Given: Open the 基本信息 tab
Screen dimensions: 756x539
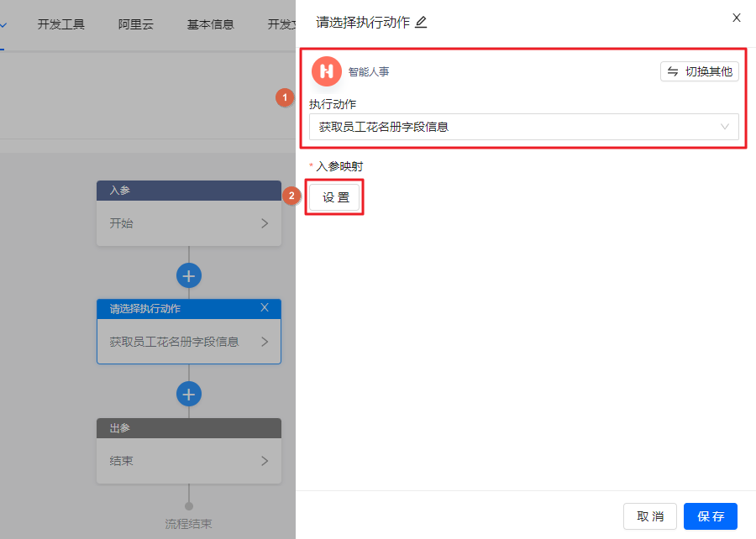Looking at the screenshot, I should coord(210,24).
